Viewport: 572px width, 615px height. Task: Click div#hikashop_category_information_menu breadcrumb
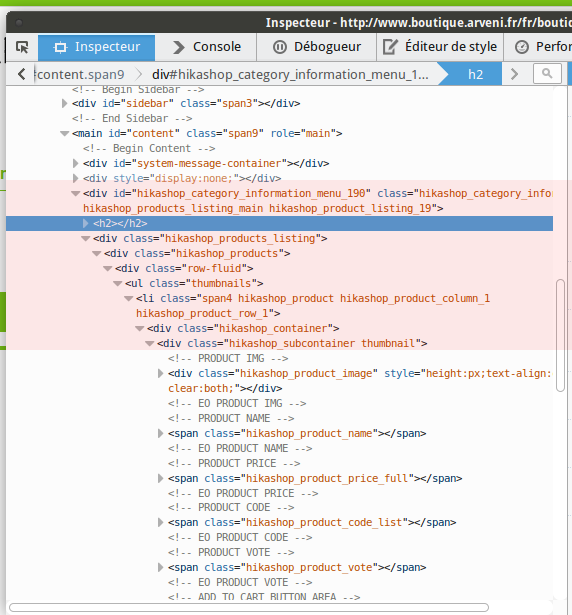[x=290, y=74]
